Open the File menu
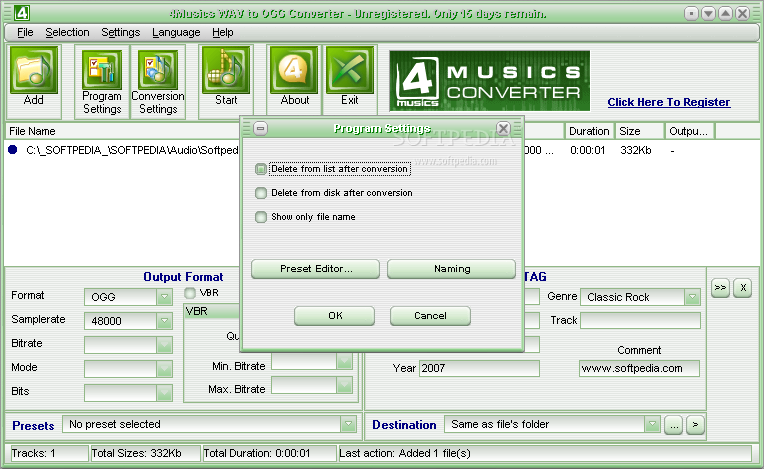The width and height of the screenshot is (764, 469). pos(25,32)
